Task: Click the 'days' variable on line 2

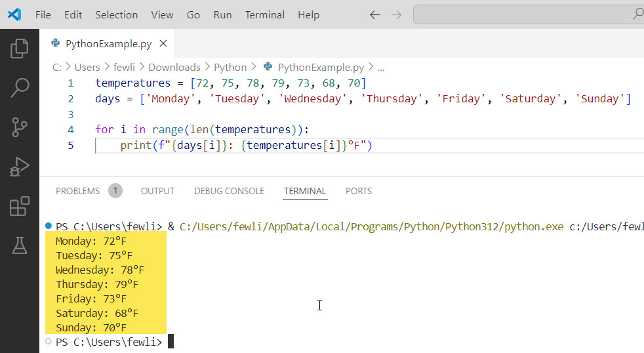Action: 108,99
